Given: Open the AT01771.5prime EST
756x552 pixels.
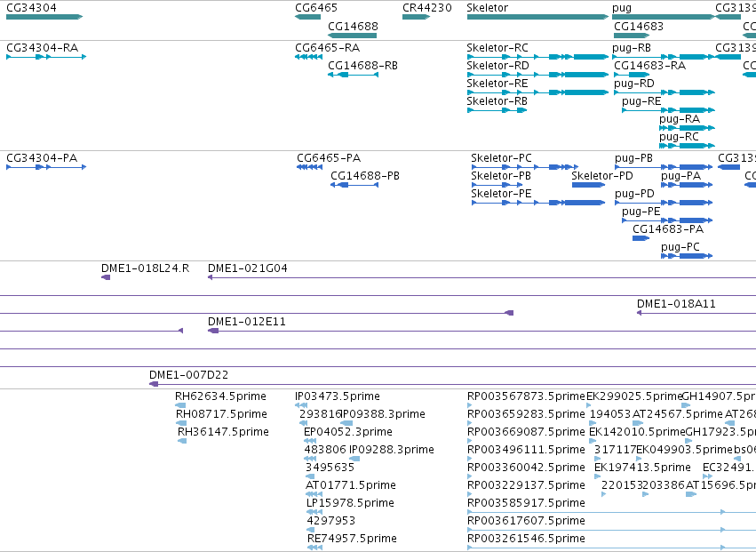Looking at the screenshot, I should [314, 494].
